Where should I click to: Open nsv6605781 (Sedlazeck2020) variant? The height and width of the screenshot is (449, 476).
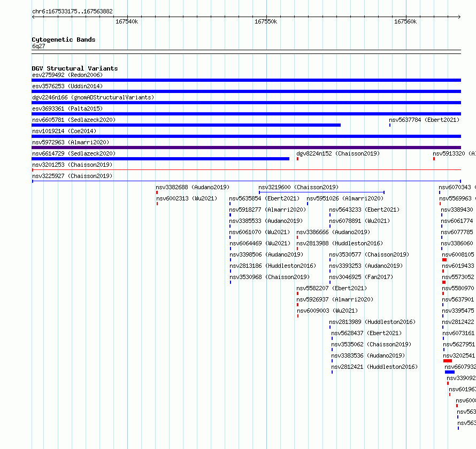click(x=74, y=120)
